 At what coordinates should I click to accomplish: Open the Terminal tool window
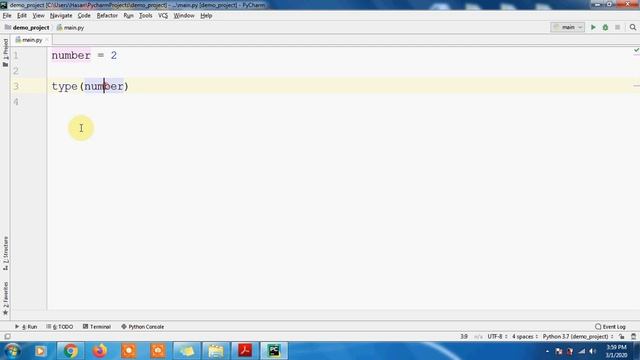click(x=97, y=327)
